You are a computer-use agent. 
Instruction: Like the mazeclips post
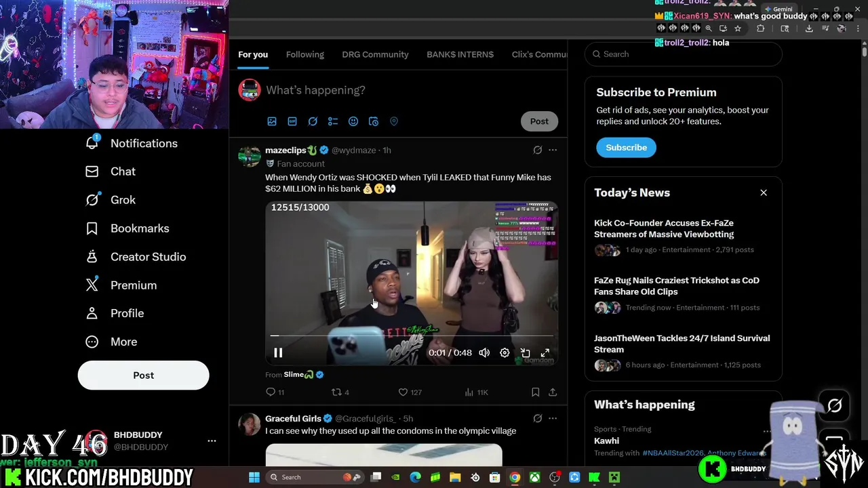click(410, 392)
